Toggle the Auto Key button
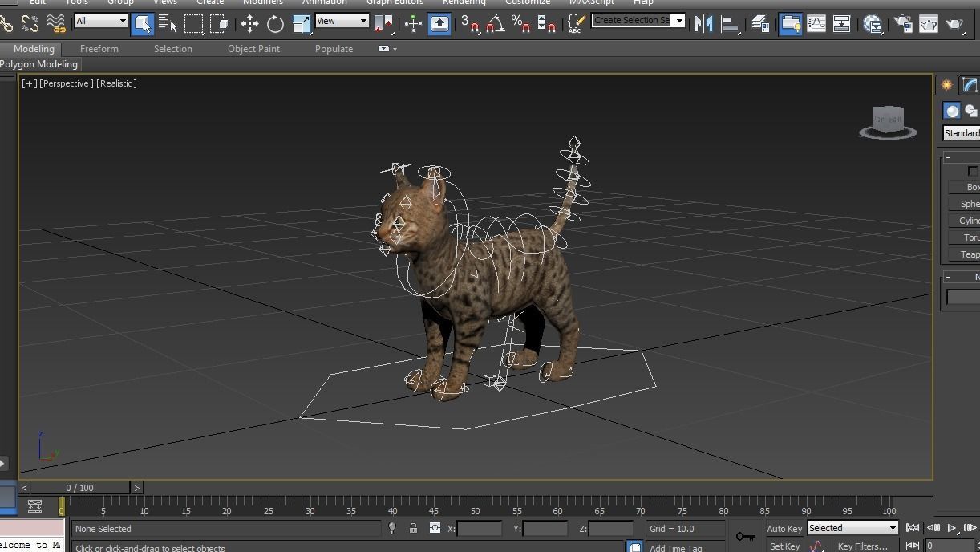This screenshot has height=552, width=980. (x=784, y=529)
